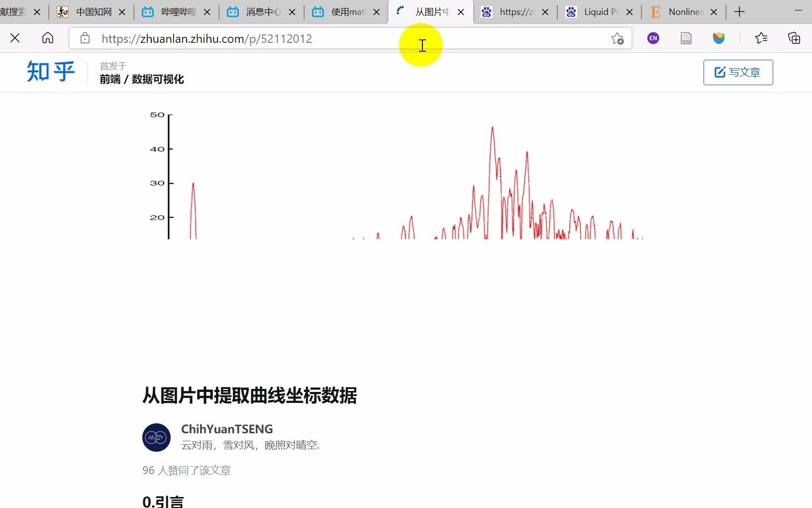Close the 消息中心 tab

tap(292, 12)
